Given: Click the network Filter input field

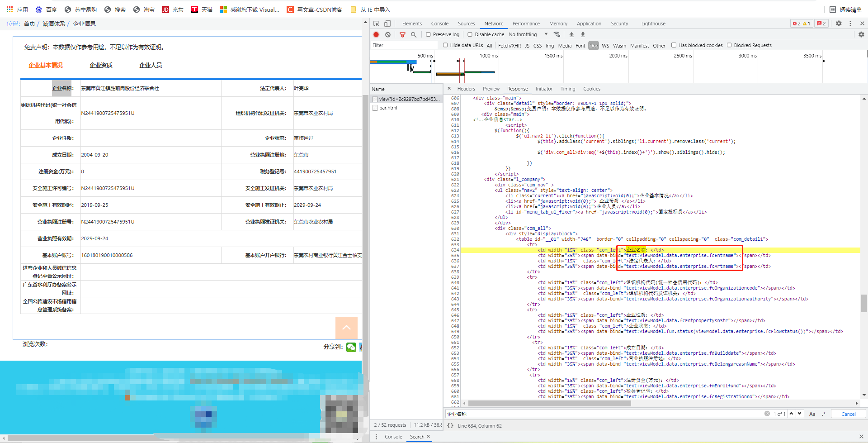Looking at the screenshot, I should [x=404, y=45].
